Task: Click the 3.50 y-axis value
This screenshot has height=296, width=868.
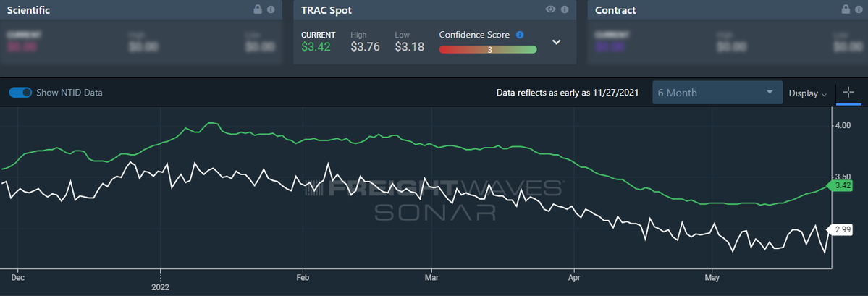Action: pyautogui.click(x=843, y=177)
